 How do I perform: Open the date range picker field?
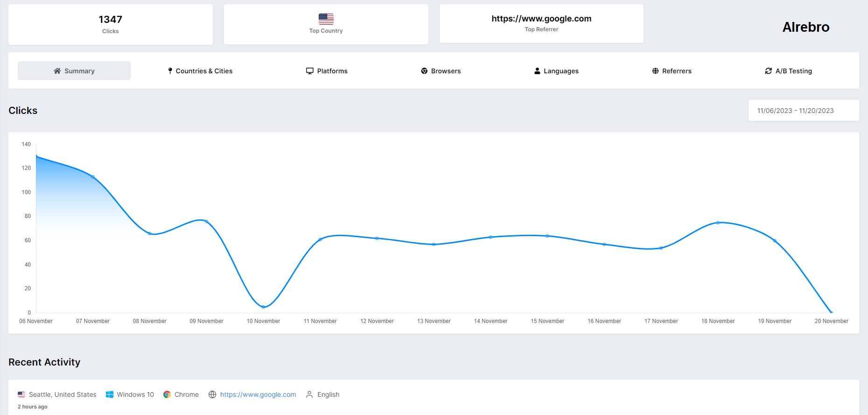803,111
